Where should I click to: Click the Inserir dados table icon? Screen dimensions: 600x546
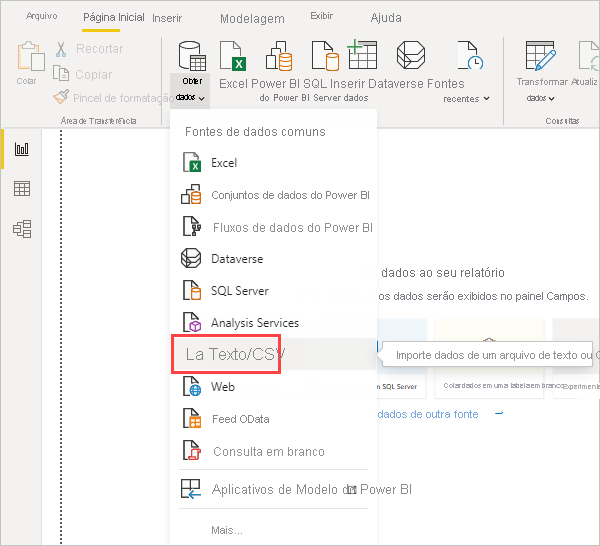tap(362, 54)
